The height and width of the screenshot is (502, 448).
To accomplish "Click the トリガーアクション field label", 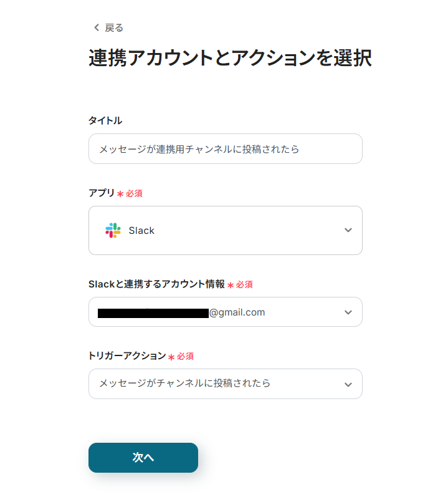I will coord(127,355).
